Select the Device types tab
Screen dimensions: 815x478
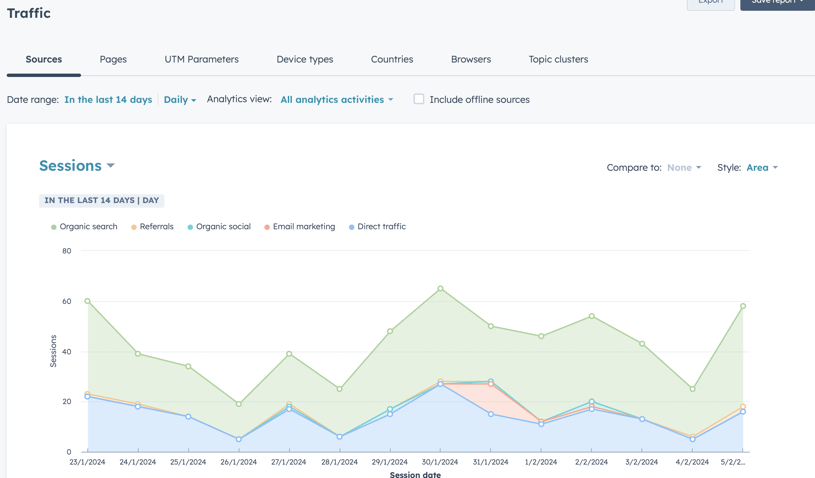[305, 59]
